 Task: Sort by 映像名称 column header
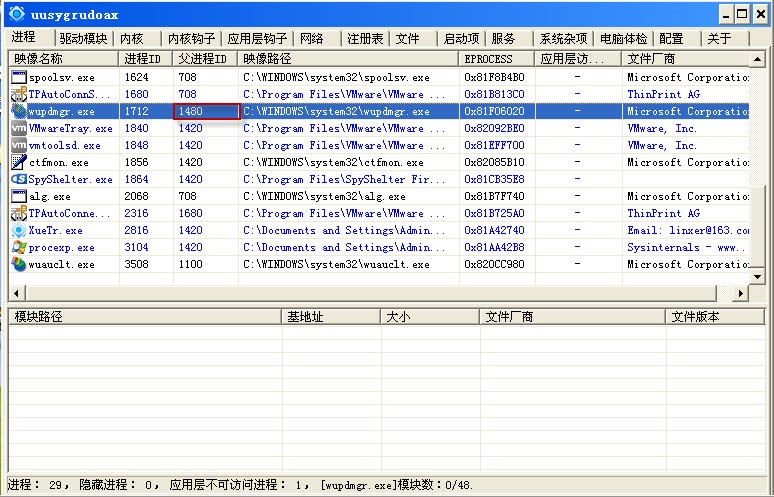point(63,59)
